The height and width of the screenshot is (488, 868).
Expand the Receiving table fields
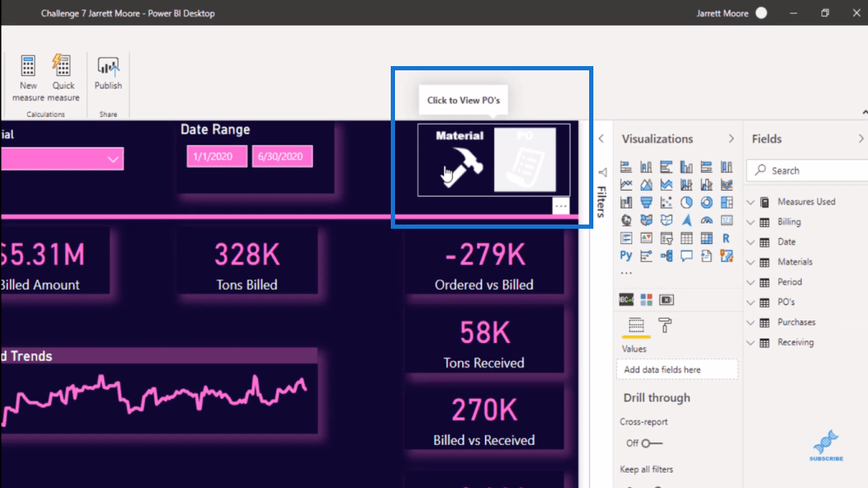751,342
